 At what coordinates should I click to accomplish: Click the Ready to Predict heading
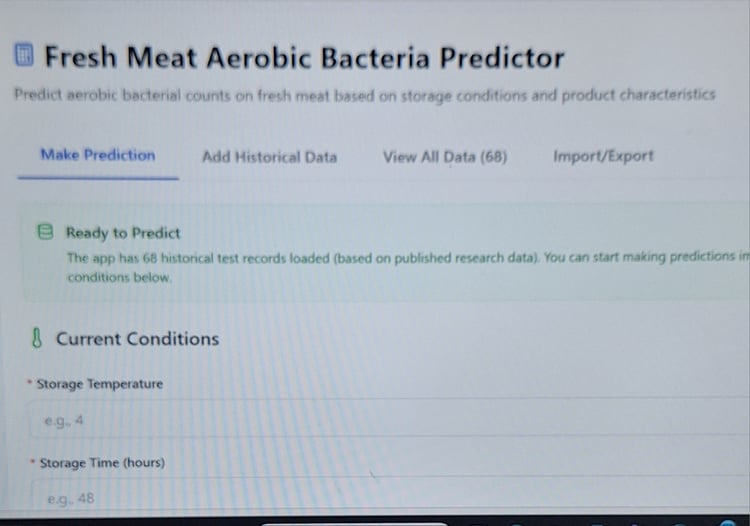coord(123,233)
